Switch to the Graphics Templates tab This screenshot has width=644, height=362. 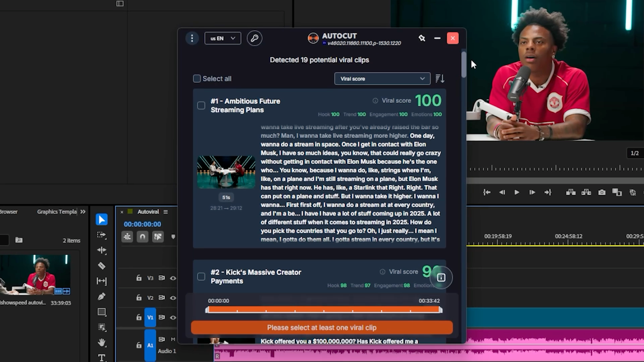pyautogui.click(x=57, y=212)
